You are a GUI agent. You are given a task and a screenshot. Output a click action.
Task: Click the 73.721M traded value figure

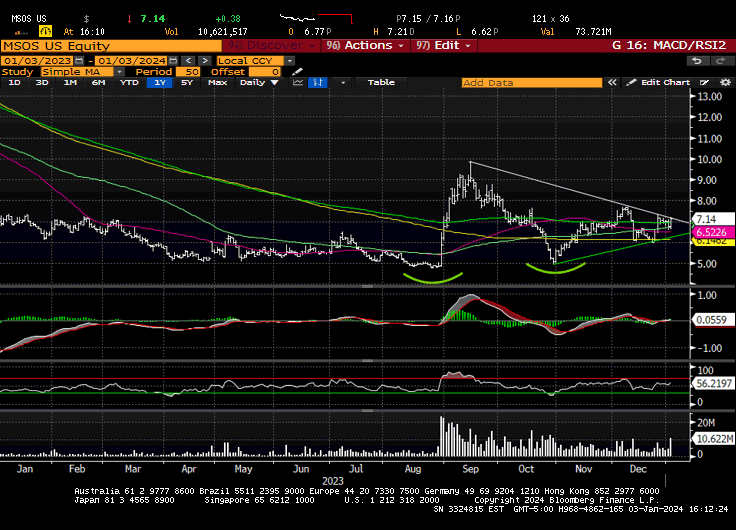[593, 32]
